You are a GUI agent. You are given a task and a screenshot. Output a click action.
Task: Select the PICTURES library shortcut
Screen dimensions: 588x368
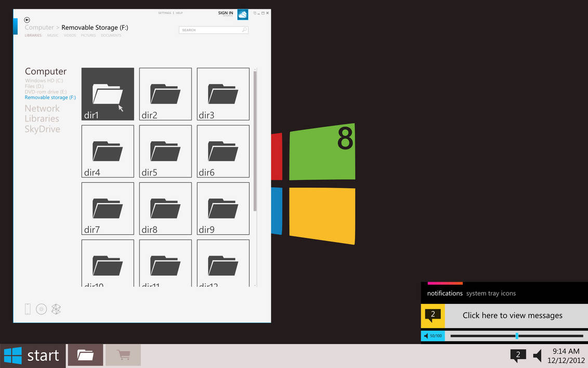(88, 35)
